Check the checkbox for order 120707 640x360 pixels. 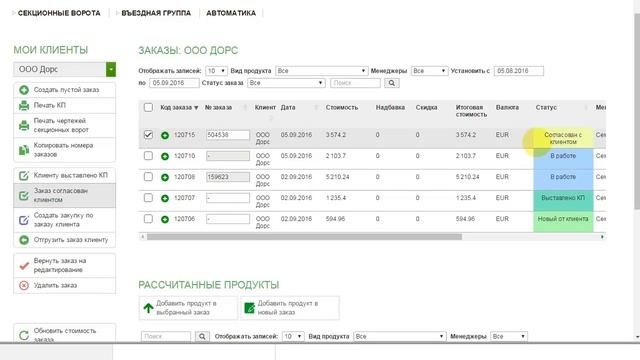click(x=148, y=198)
